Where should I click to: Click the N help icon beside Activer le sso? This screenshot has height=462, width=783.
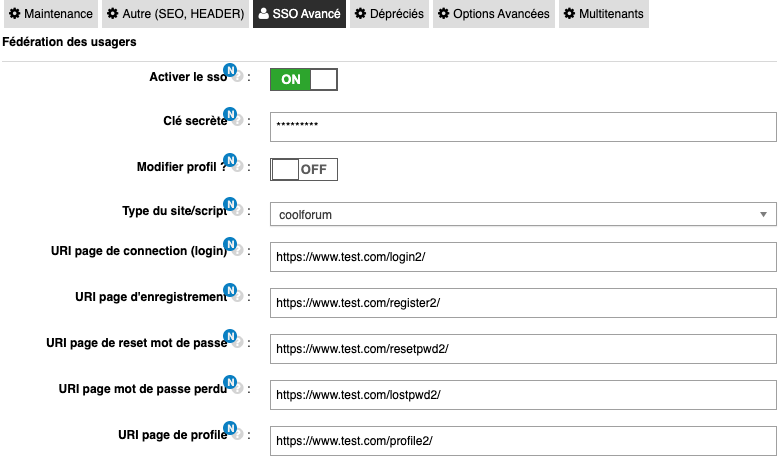click(232, 73)
